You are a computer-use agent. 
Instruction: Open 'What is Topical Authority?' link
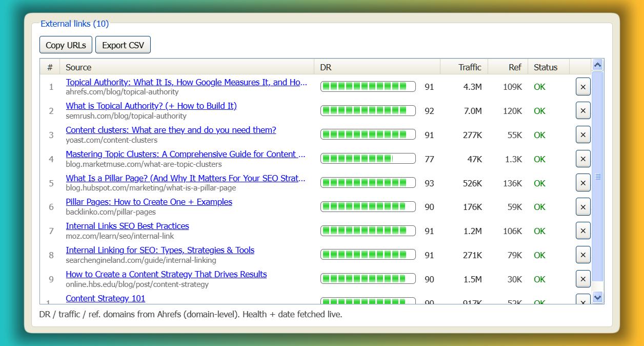[151, 106]
